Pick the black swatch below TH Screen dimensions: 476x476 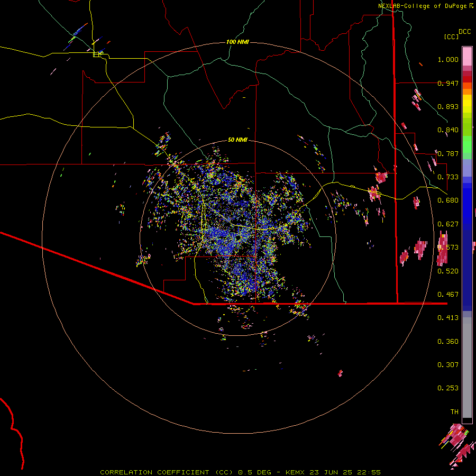point(467,420)
